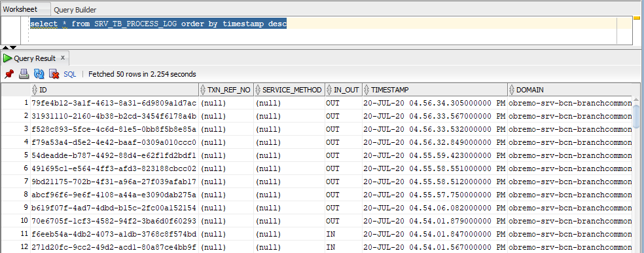Select ID 79fe4b12-3a1f-4613-8a31-6d9809a1d7ac

coord(114,103)
